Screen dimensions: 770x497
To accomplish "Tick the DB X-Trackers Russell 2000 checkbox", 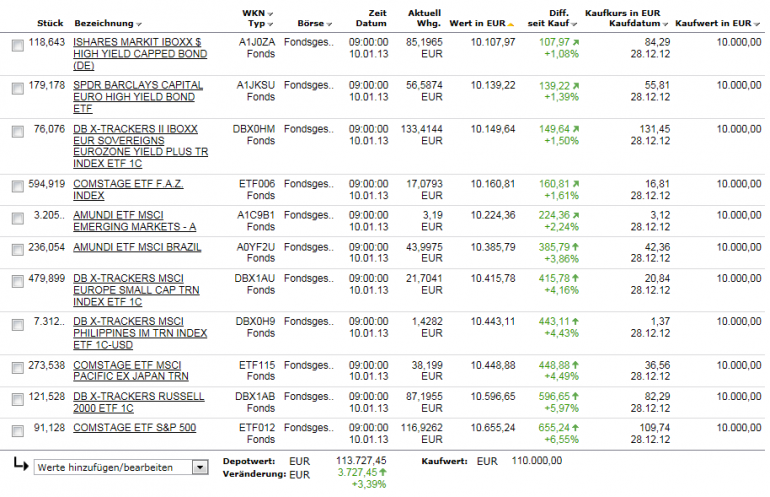I will click(x=18, y=399).
